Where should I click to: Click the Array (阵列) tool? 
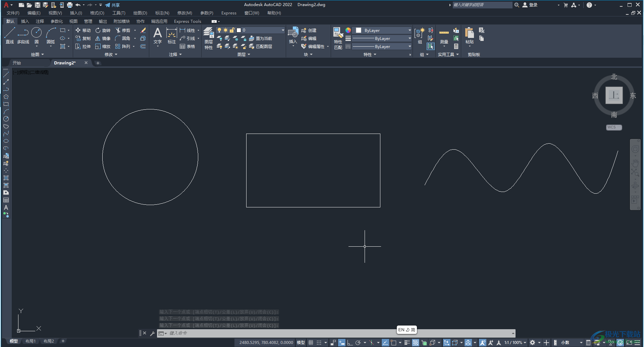tap(123, 46)
